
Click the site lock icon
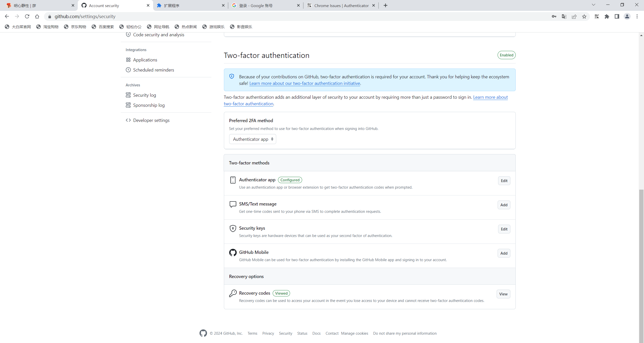coord(50,17)
